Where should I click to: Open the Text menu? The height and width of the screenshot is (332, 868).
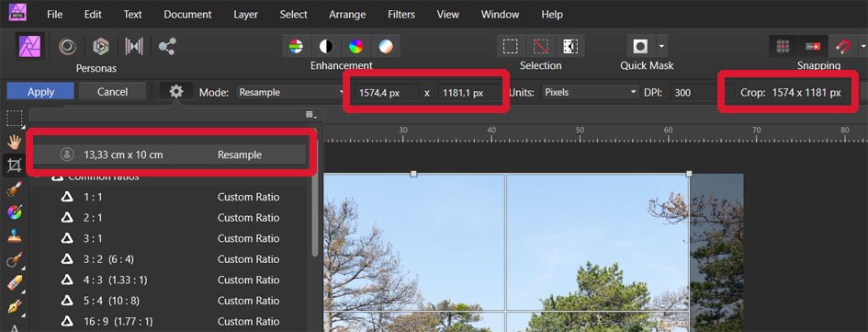point(132,15)
